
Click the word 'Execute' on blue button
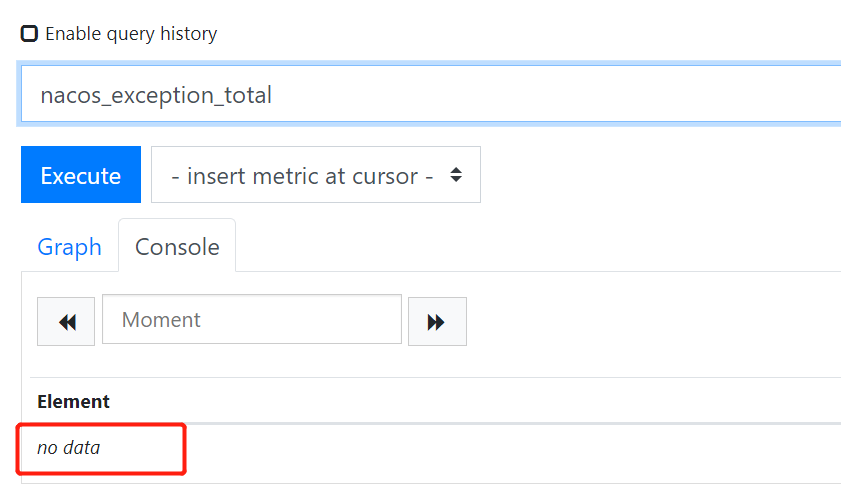[x=81, y=176]
